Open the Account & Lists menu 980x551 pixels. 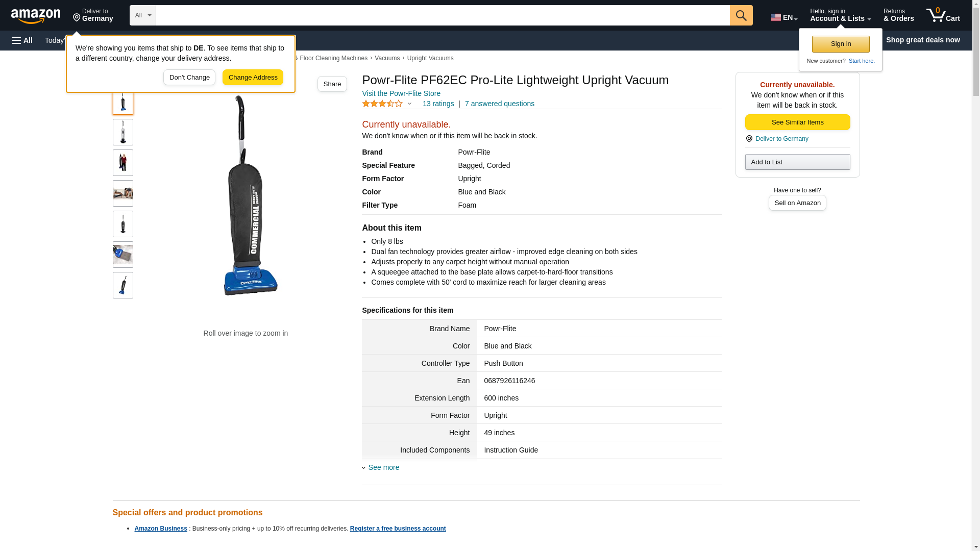click(840, 15)
